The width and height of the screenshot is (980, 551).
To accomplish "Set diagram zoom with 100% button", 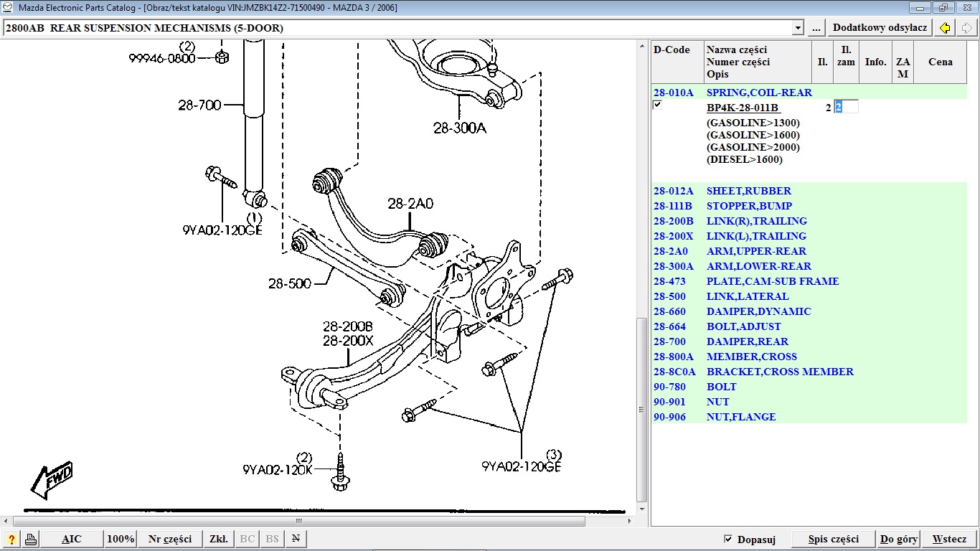I will pyautogui.click(x=121, y=540).
